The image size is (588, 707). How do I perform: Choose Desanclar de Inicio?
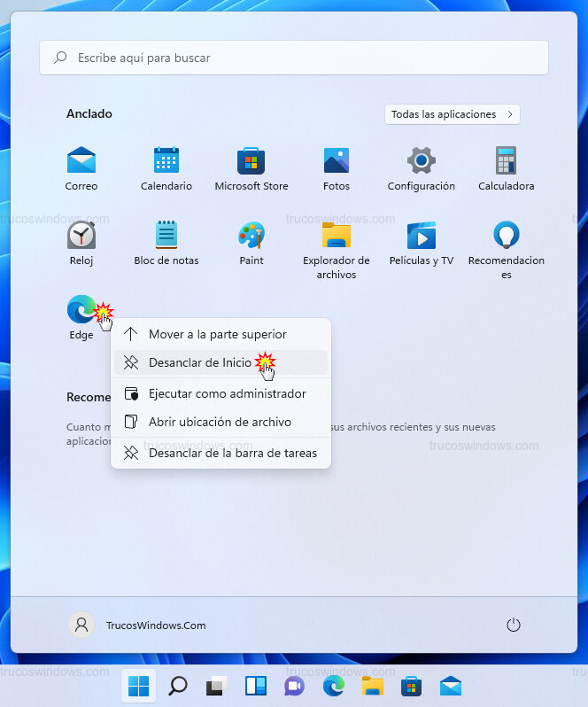[x=200, y=362]
